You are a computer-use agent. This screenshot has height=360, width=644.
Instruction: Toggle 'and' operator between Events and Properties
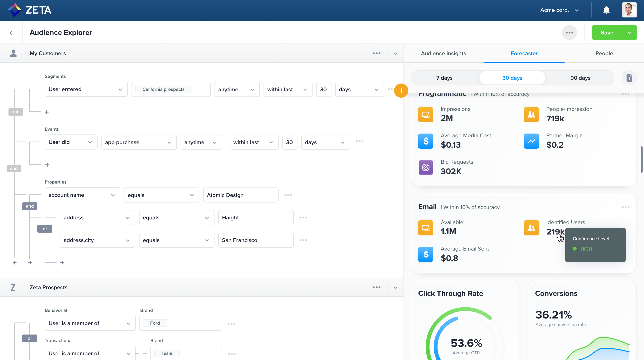[x=14, y=168]
